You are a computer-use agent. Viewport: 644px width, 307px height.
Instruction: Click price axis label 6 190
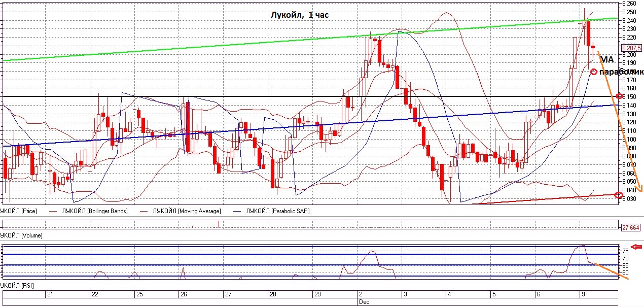point(629,62)
